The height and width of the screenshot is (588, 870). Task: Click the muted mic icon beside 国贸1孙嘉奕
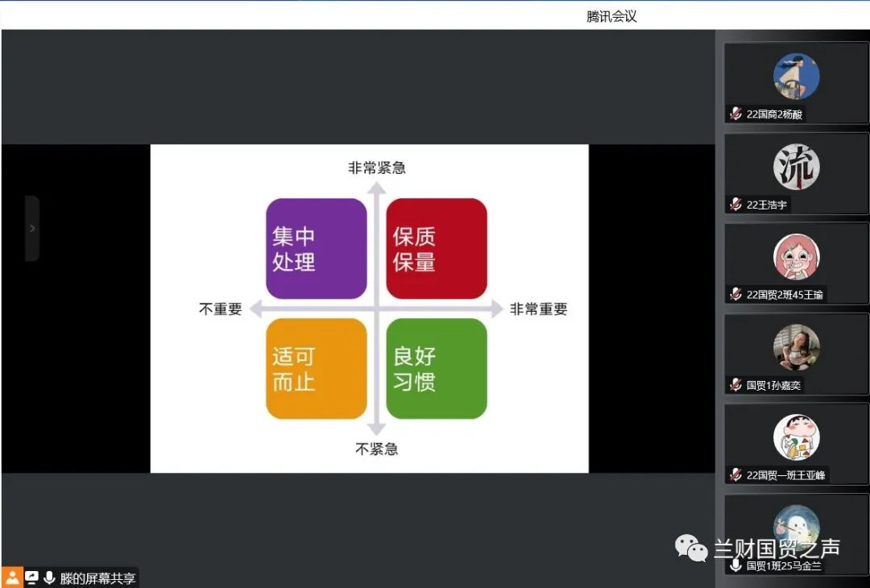coord(735,384)
